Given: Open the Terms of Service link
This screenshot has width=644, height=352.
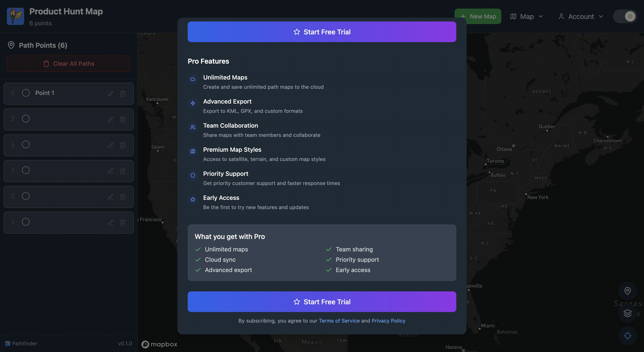Looking at the screenshot, I should coord(339,321).
